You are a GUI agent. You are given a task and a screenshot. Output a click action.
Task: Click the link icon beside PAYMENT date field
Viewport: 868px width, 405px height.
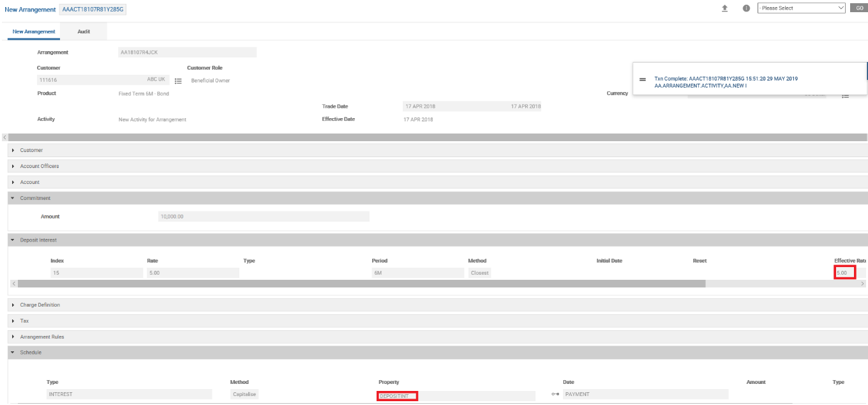pos(555,395)
